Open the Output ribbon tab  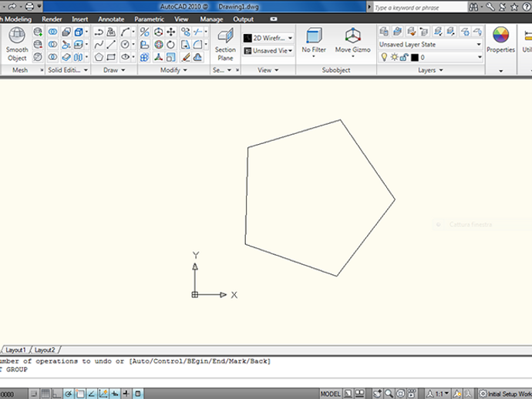tap(244, 19)
